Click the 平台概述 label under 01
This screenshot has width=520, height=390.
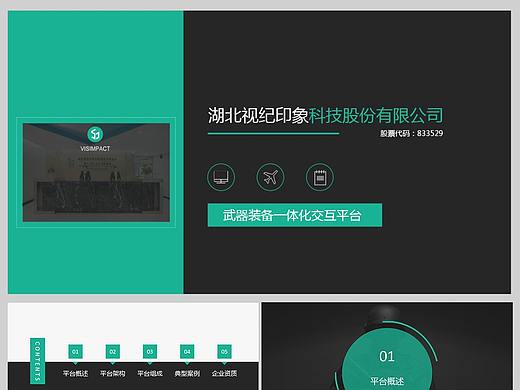point(75,373)
